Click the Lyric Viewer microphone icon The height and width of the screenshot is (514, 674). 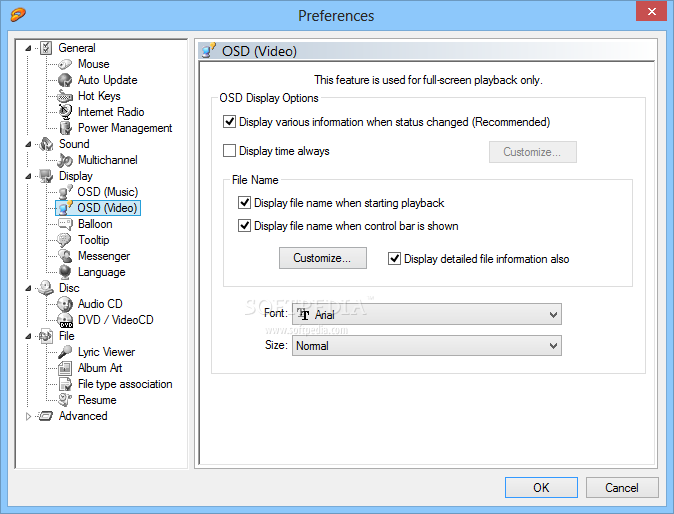[65, 352]
